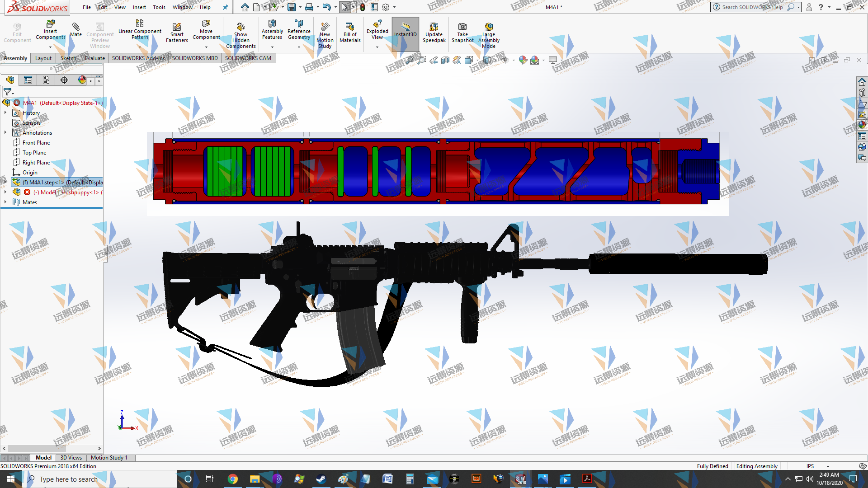The width and height of the screenshot is (868, 488).
Task: Click the Section View icon
Action: coord(445,60)
